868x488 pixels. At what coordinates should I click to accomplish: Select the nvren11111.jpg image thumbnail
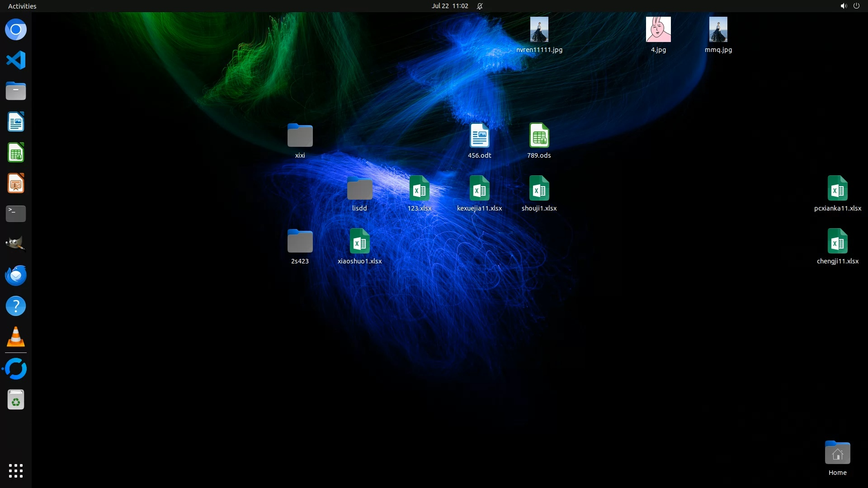(x=539, y=30)
